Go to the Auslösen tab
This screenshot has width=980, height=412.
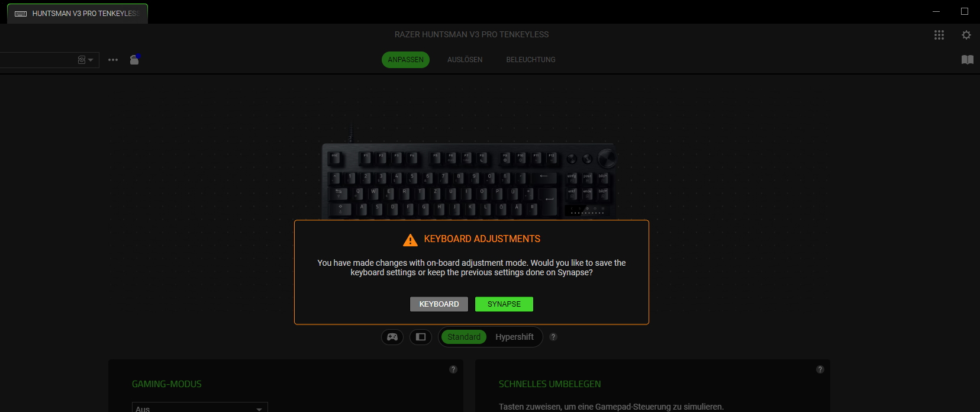pos(465,60)
